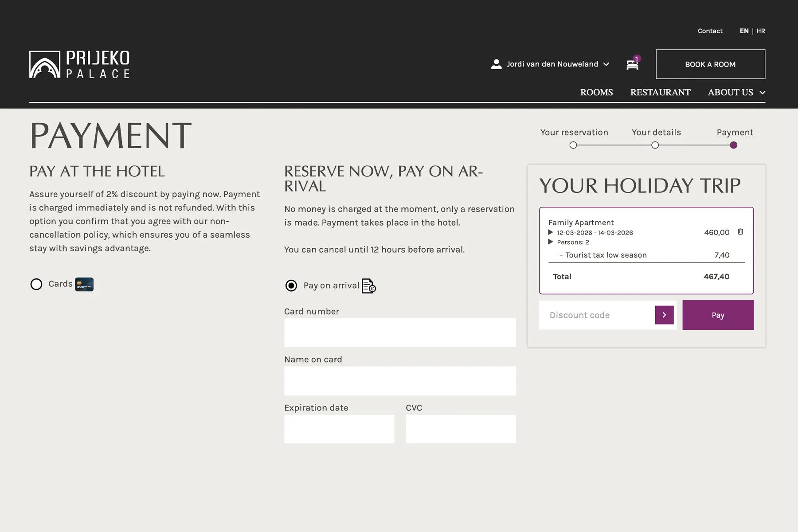Click the Prijeko Palace logo
This screenshot has height=532, width=798.
[x=80, y=65]
